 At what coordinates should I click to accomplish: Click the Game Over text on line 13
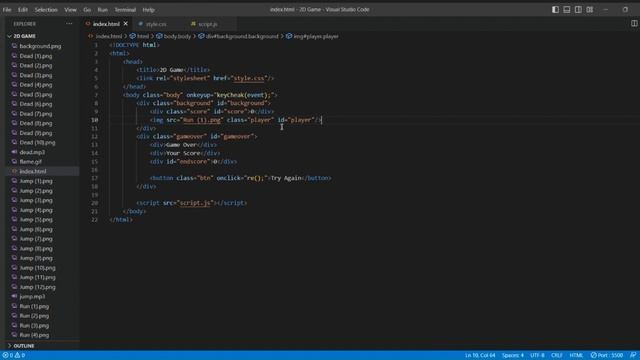(181, 145)
